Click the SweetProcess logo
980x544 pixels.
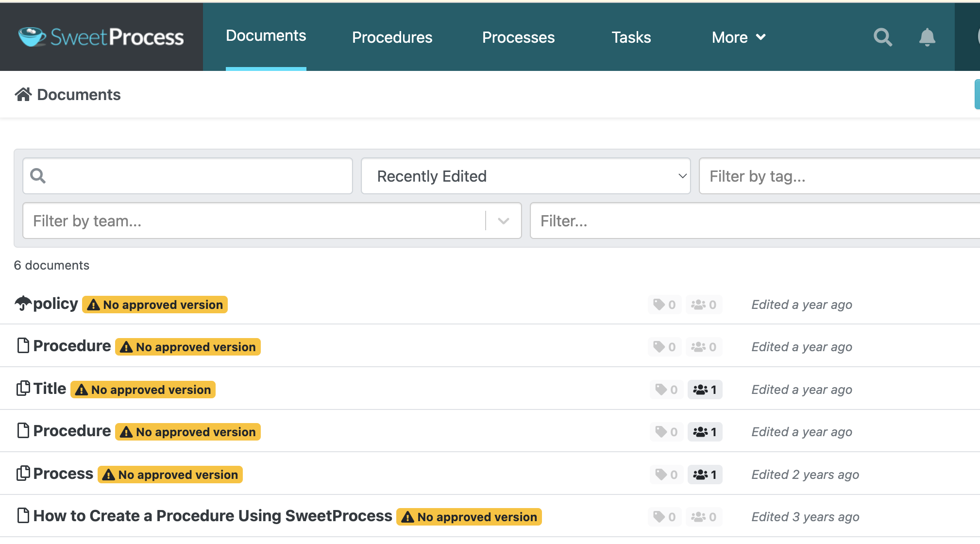tap(101, 37)
